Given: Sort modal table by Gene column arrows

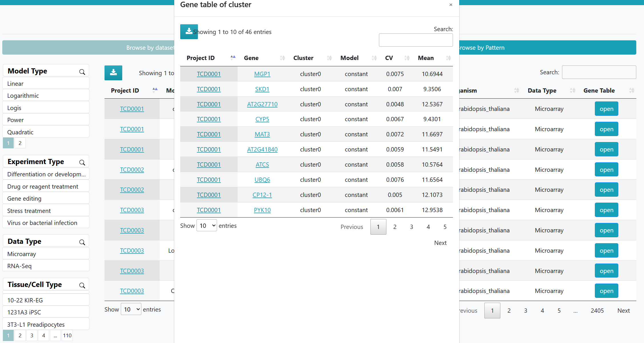Looking at the screenshot, I should pyautogui.click(x=282, y=58).
